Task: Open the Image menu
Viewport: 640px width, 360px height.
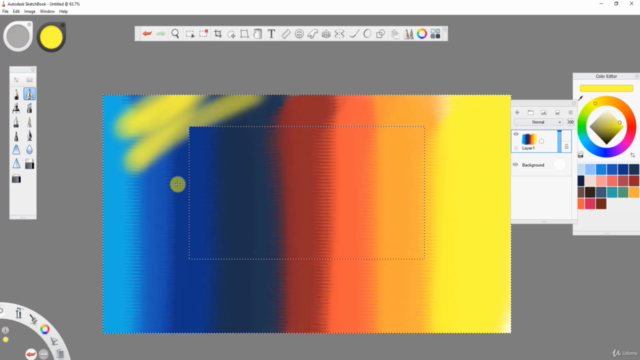Action: click(x=30, y=11)
